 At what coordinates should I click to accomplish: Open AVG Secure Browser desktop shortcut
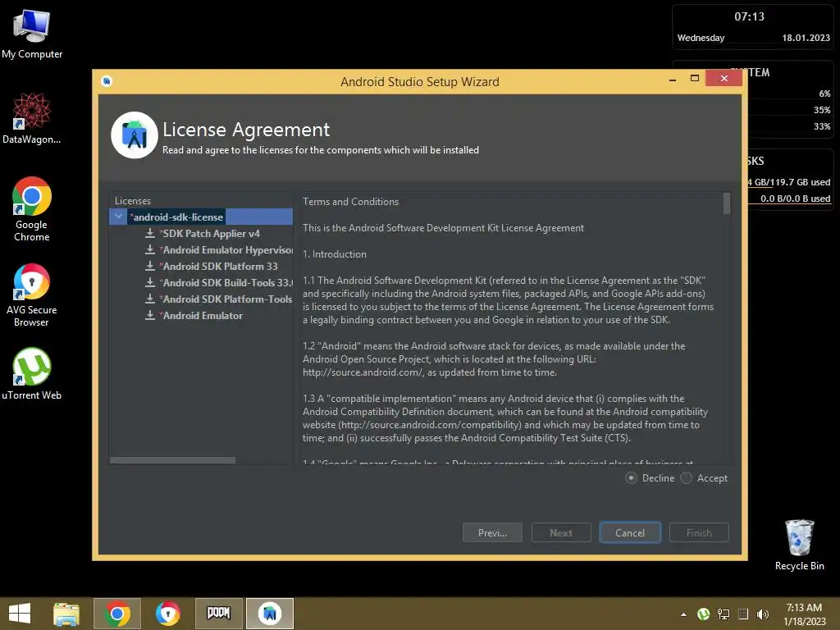click(32, 294)
